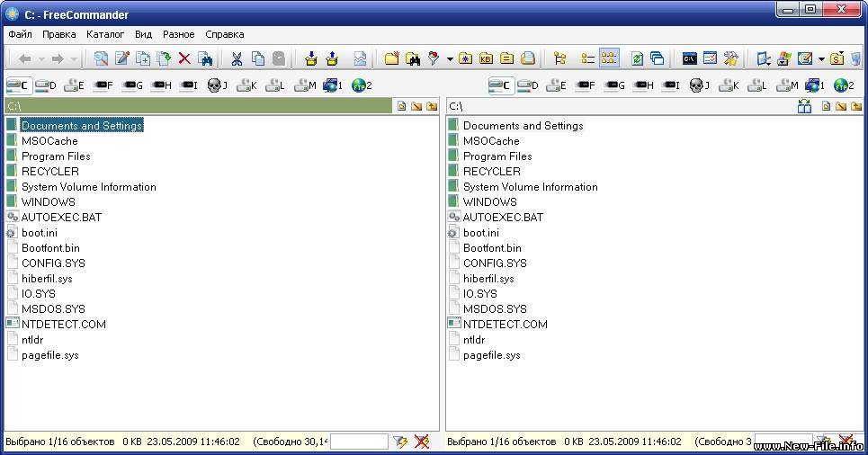This screenshot has width=868, height=455.
Task: Open the dropdown arrow next to the filter icon
Action: pyautogui.click(x=450, y=59)
